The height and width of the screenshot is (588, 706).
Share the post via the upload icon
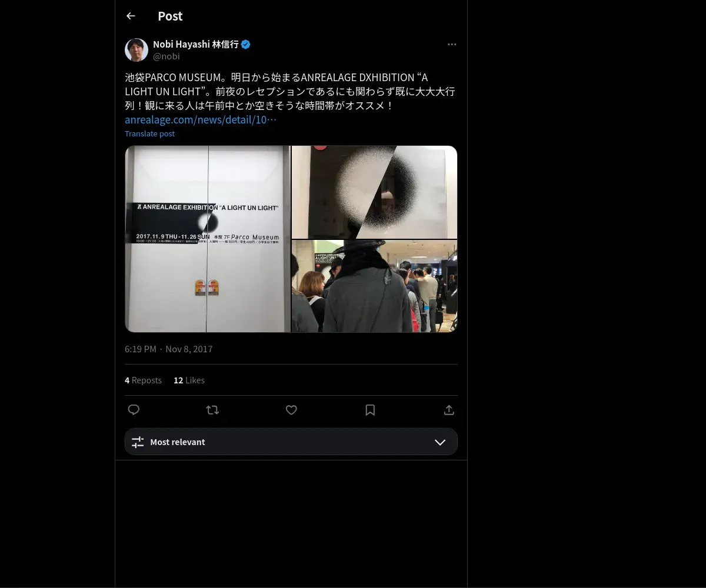click(x=449, y=410)
